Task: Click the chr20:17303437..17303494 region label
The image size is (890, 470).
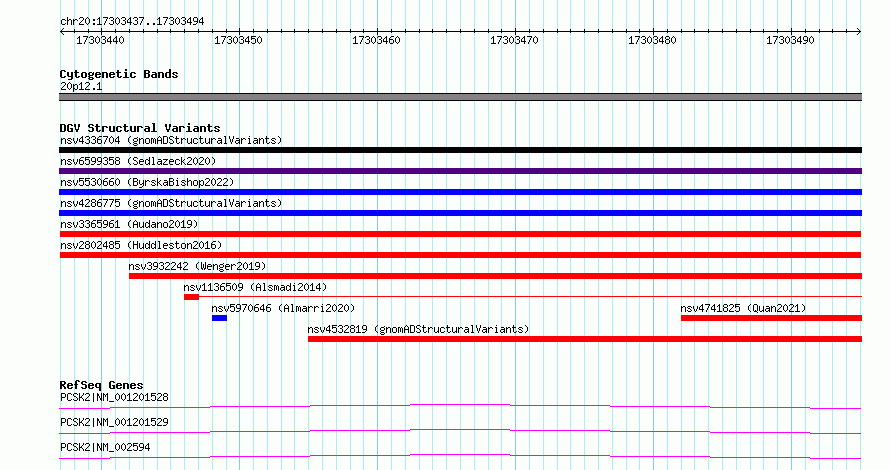Action: [132, 22]
